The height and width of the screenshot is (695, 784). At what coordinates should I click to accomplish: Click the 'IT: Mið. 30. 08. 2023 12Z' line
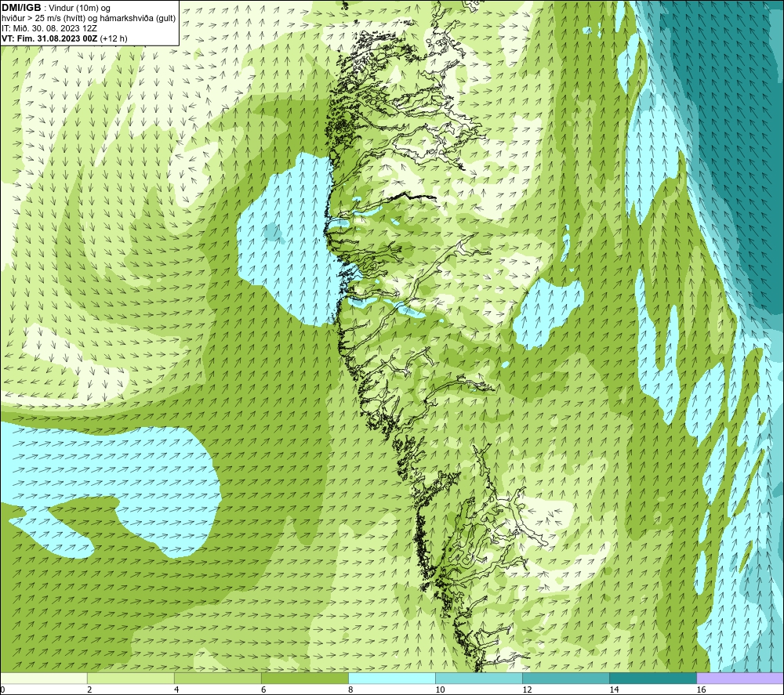click(x=49, y=28)
